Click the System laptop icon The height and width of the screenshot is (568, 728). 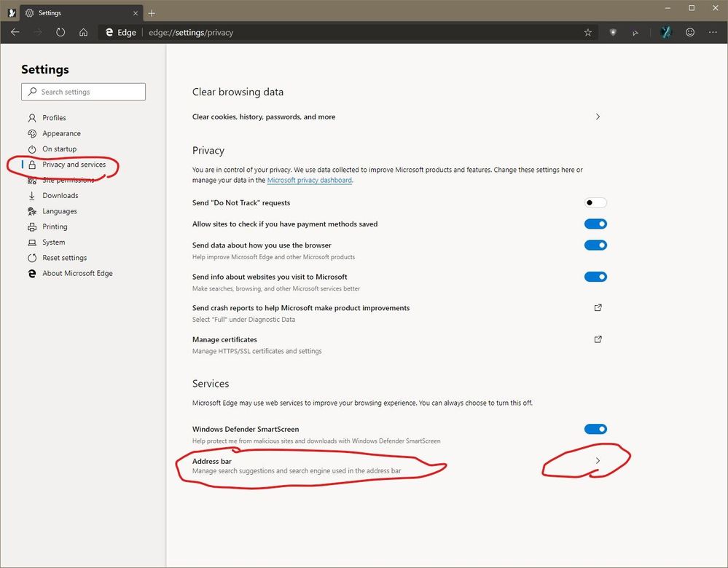[32, 242]
